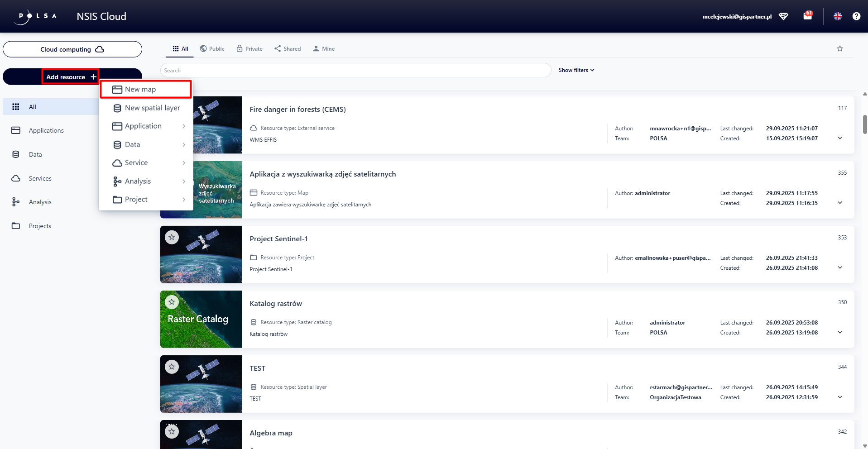Image resolution: width=868 pixels, height=449 pixels.
Task: Click the Cloud computing button
Action: click(x=72, y=49)
